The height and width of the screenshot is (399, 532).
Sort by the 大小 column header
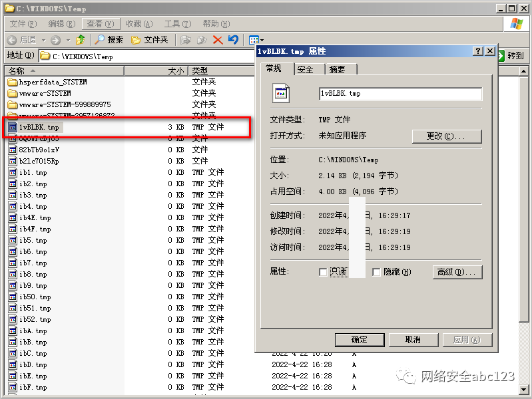pyautogui.click(x=156, y=71)
